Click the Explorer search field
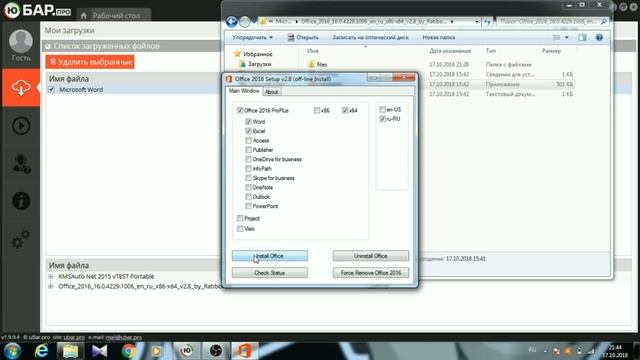Viewport: 640px width, 360px height. [x=552, y=22]
